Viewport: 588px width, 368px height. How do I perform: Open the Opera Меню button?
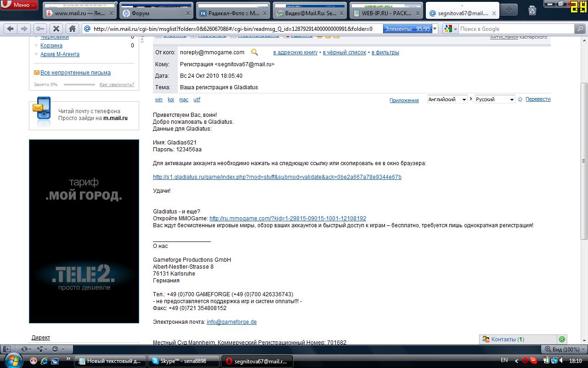pos(19,5)
